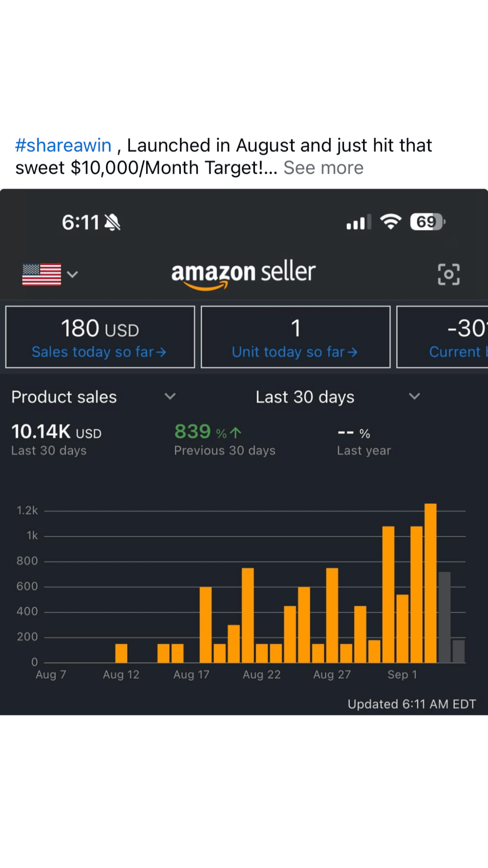Tap the scan barcode camera icon
The height and width of the screenshot is (868, 488).
(x=449, y=274)
